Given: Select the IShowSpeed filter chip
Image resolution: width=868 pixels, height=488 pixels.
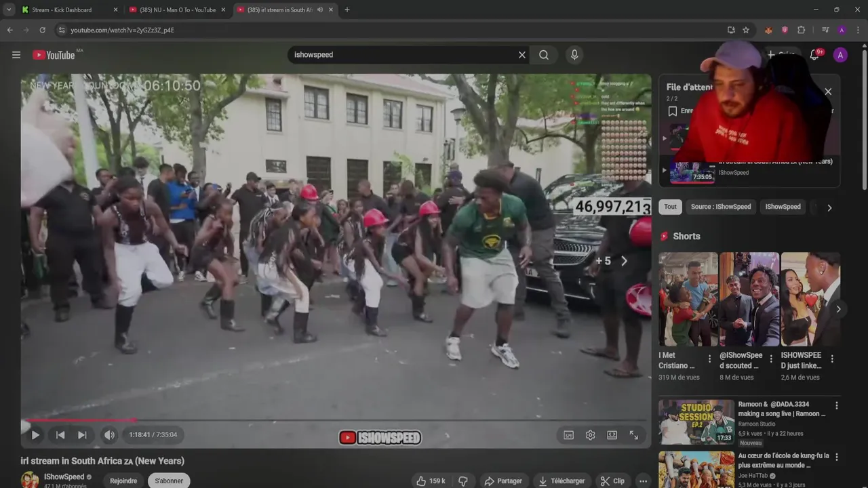Looking at the screenshot, I should pos(783,207).
